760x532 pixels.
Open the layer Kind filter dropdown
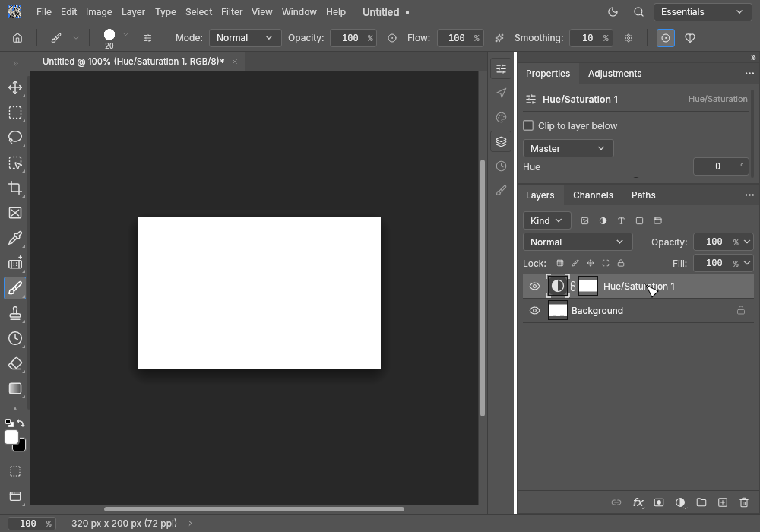click(546, 220)
